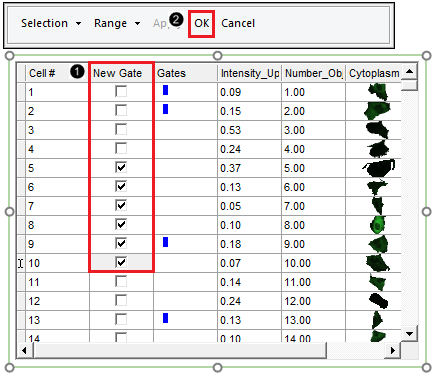Image resolution: width=434 pixels, height=374 pixels.
Task: Select cytoplasm thumbnail of cell 6
Action: click(377, 187)
